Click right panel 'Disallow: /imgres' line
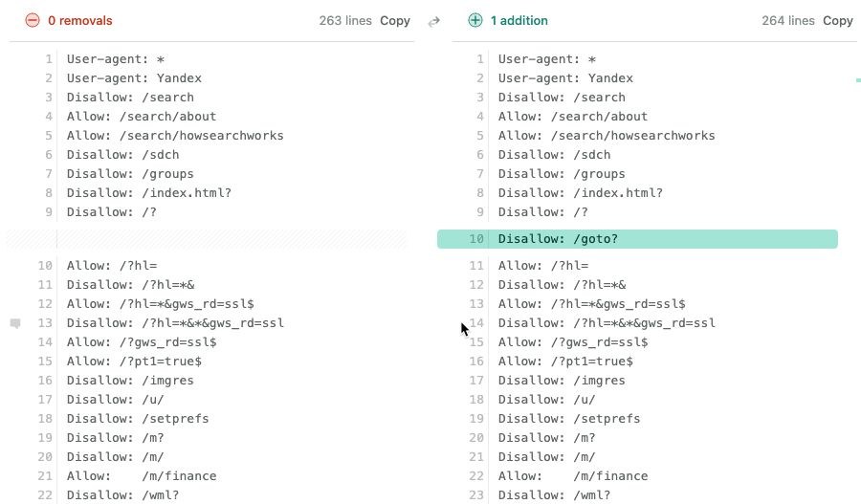This screenshot has height=504, width=861. 562,381
